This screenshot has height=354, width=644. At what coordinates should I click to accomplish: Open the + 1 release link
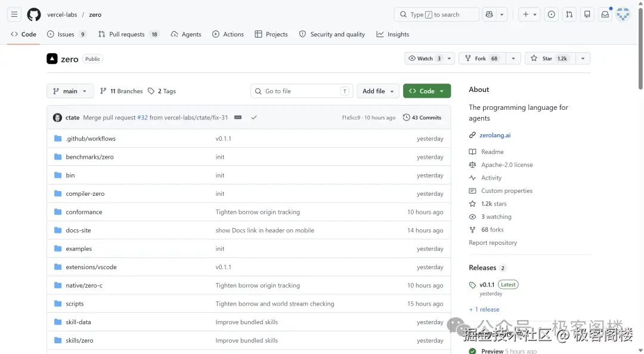tap(484, 310)
